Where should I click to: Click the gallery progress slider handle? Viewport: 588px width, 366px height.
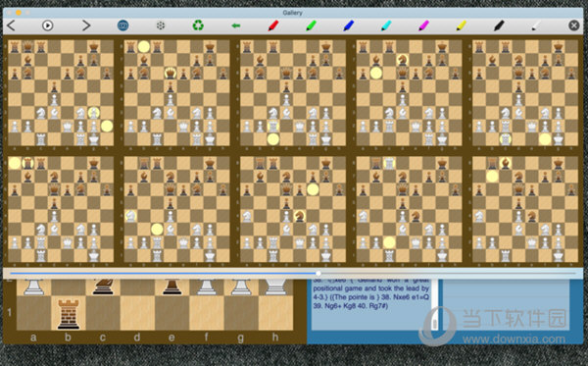pos(318,274)
